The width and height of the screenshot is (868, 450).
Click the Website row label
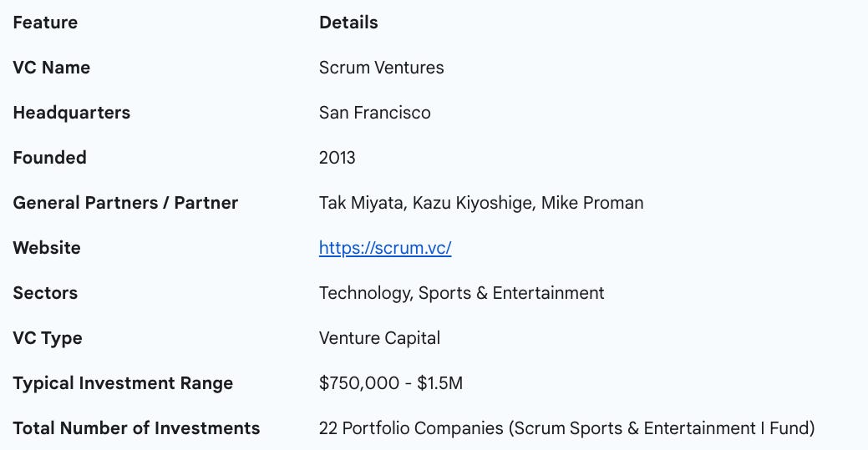pos(47,248)
